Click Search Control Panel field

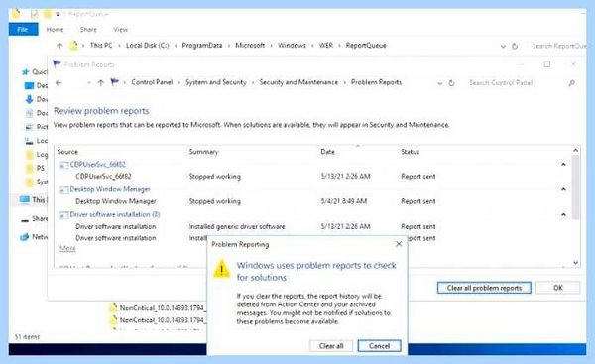click(516, 82)
